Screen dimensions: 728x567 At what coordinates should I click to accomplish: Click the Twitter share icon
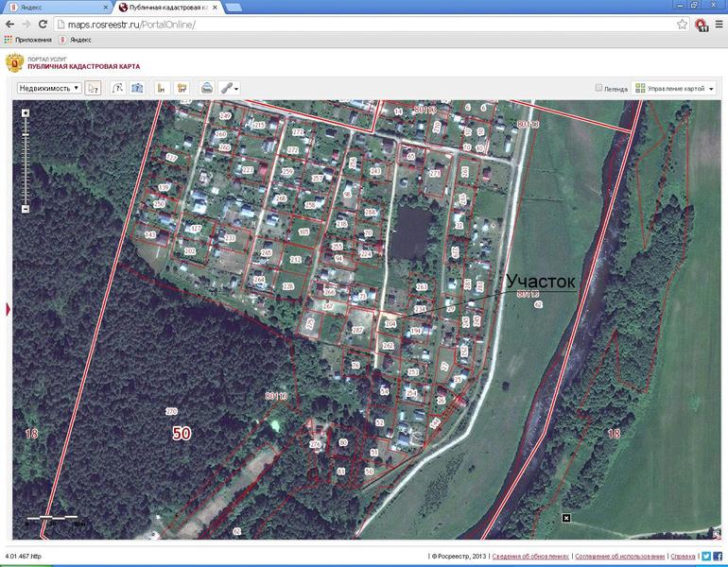[x=704, y=557]
